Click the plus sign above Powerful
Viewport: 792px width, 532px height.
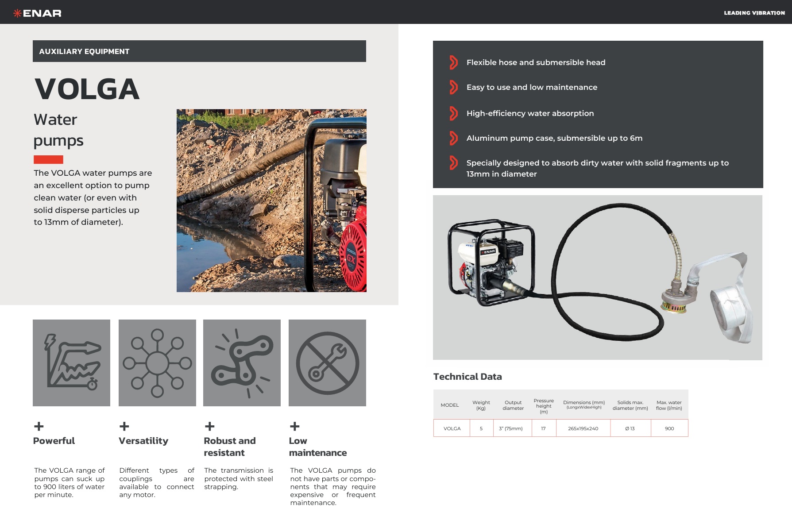point(39,426)
